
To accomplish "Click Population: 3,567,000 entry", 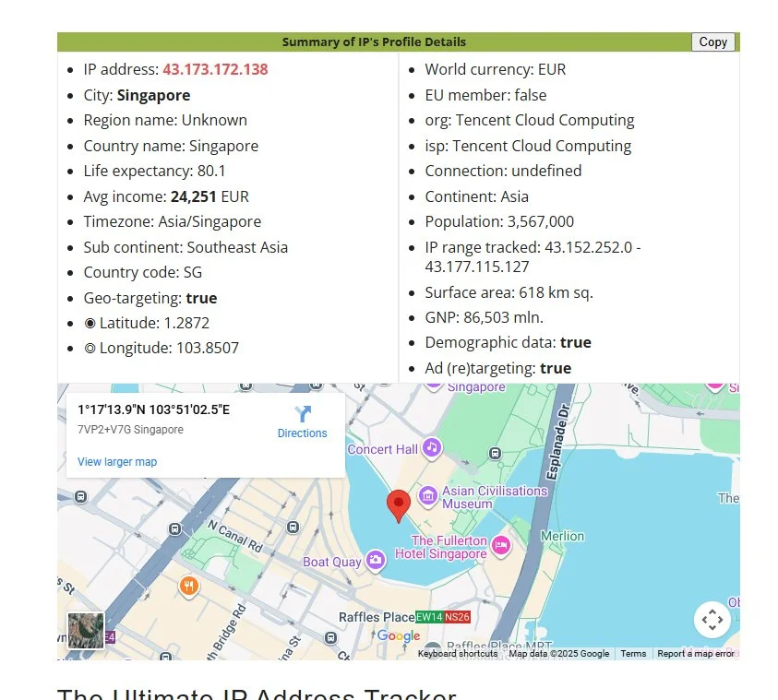I will point(499,221).
